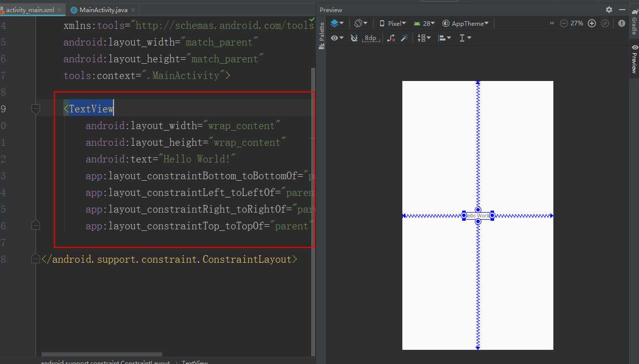The image size is (639, 364).
Task: Click the horizontal scrollbar in the code editor
Action: tap(101, 354)
